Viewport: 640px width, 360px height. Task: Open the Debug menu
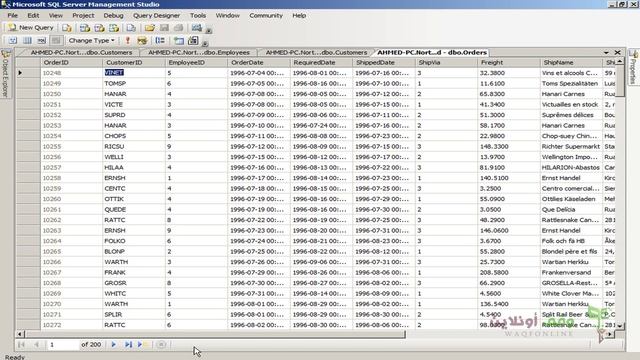(x=113, y=16)
